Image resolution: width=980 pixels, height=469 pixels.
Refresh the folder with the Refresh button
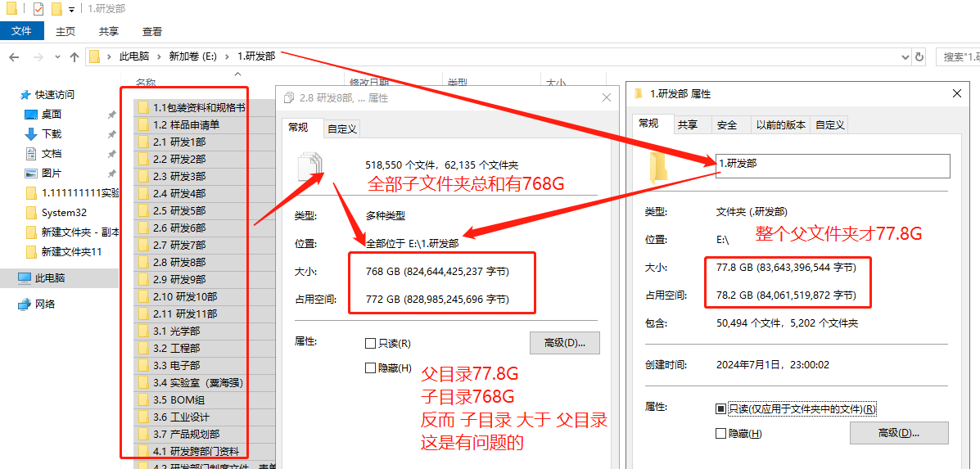(919, 56)
